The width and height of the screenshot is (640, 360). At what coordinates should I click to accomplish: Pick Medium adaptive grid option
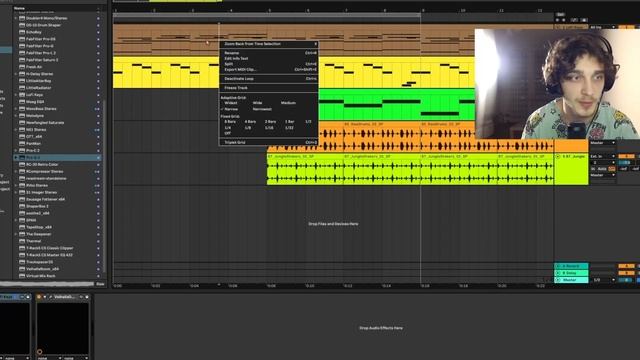tap(288, 103)
